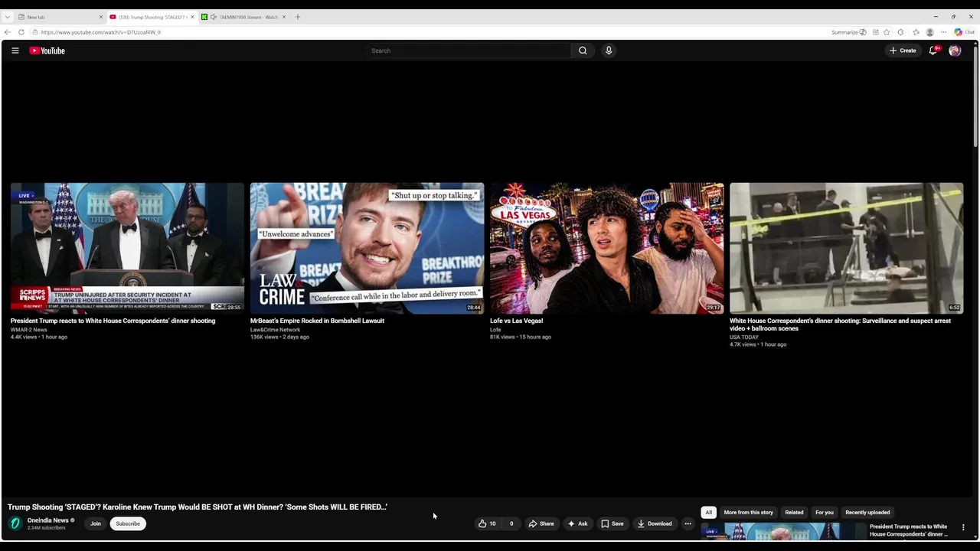Screen dimensions: 980x551
Task: Open title 'MrBeast's Empire Rocked in Bombshell Lawsuit'
Action: (x=317, y=321)
